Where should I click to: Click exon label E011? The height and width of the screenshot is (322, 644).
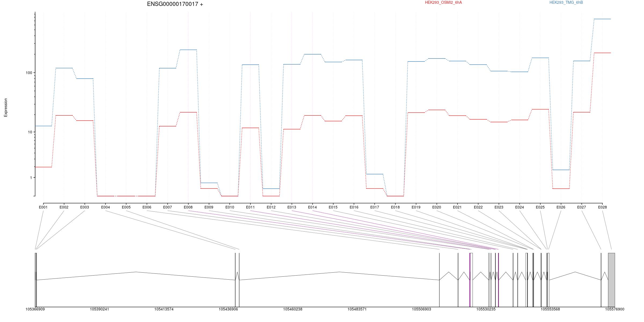pos(250,207)
